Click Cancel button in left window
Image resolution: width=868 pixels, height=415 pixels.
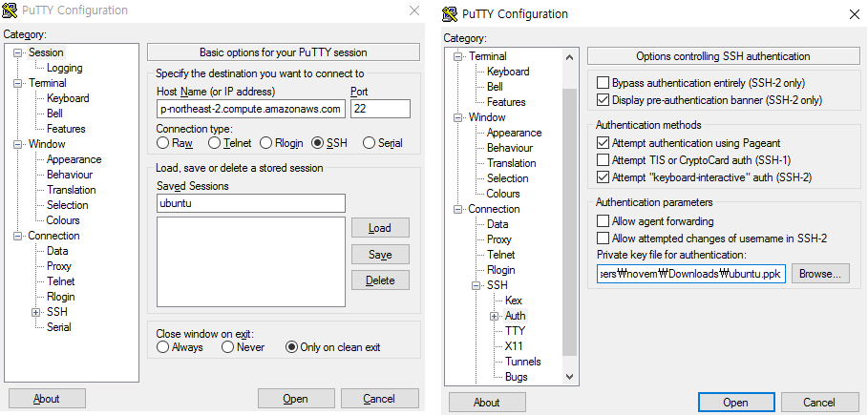pos(380,399)
